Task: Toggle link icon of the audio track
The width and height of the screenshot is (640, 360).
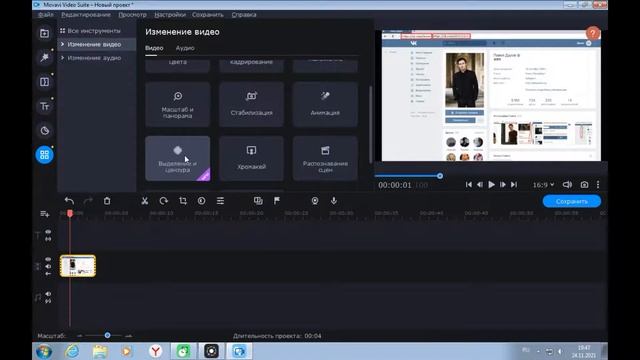Action: [48, 301]
